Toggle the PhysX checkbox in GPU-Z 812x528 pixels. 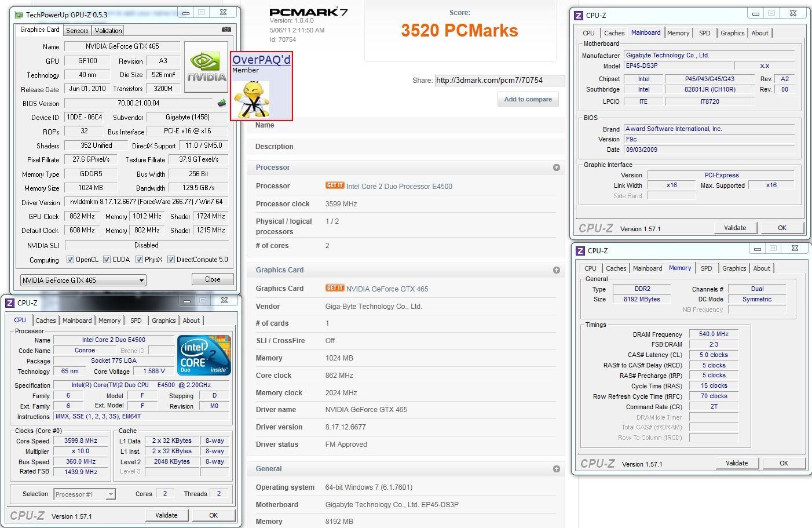coord(139,260)
